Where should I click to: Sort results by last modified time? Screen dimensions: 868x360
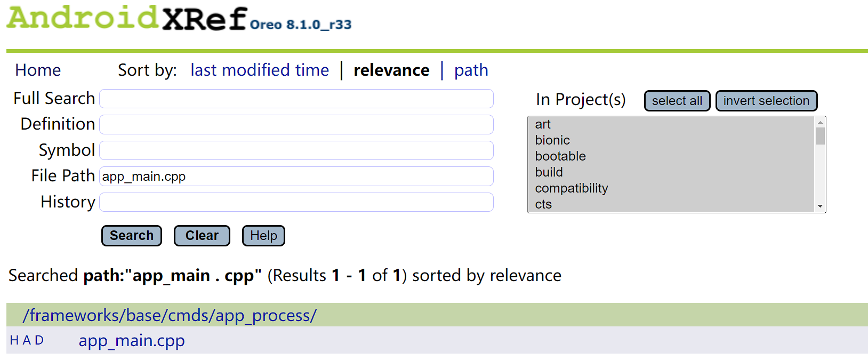click(260, 70)
